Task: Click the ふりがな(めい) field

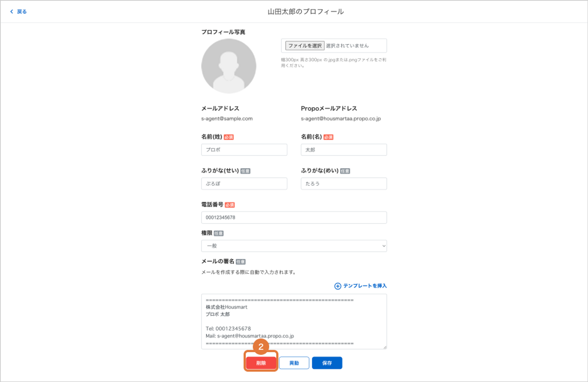Action: pos(344,184)
